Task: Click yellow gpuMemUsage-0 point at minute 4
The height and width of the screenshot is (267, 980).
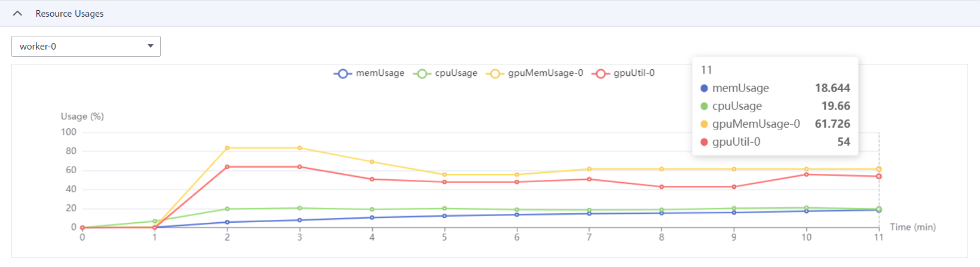Action: pyautogui.click(x=372, y=162)
